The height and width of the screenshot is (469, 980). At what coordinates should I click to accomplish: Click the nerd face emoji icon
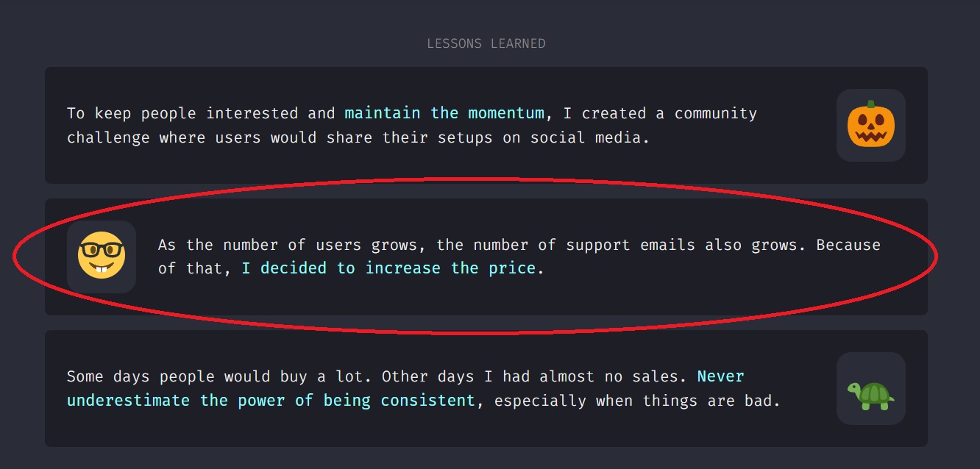pos(102,257)
